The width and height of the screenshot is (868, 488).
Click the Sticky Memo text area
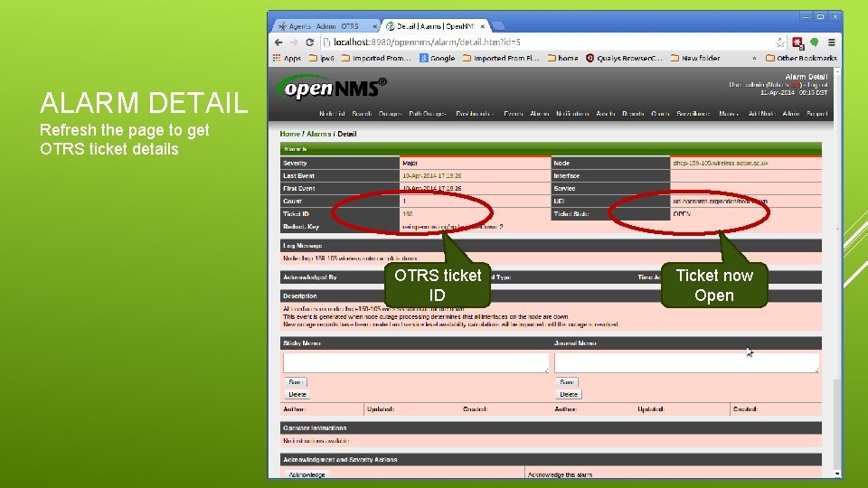[416, 363]
